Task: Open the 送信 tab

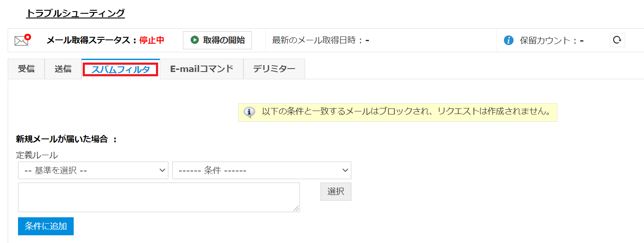Action: pos(63,69)
